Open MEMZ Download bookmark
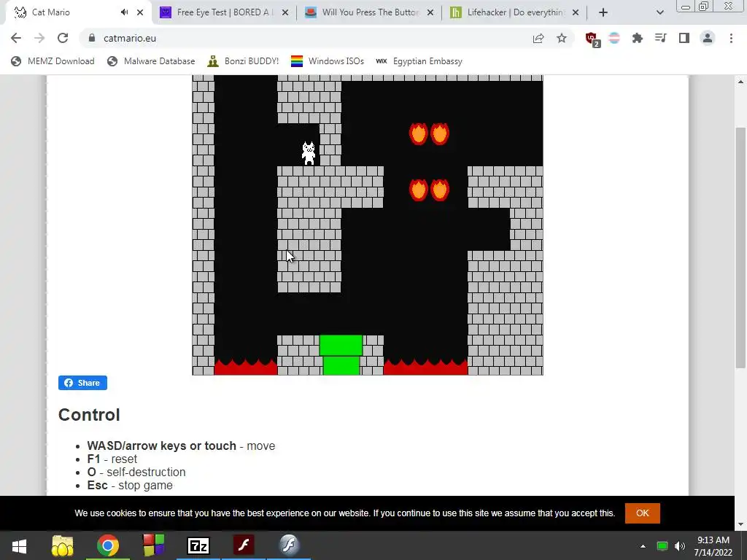This screenshot has width=747, height=560. click(53, 61)
